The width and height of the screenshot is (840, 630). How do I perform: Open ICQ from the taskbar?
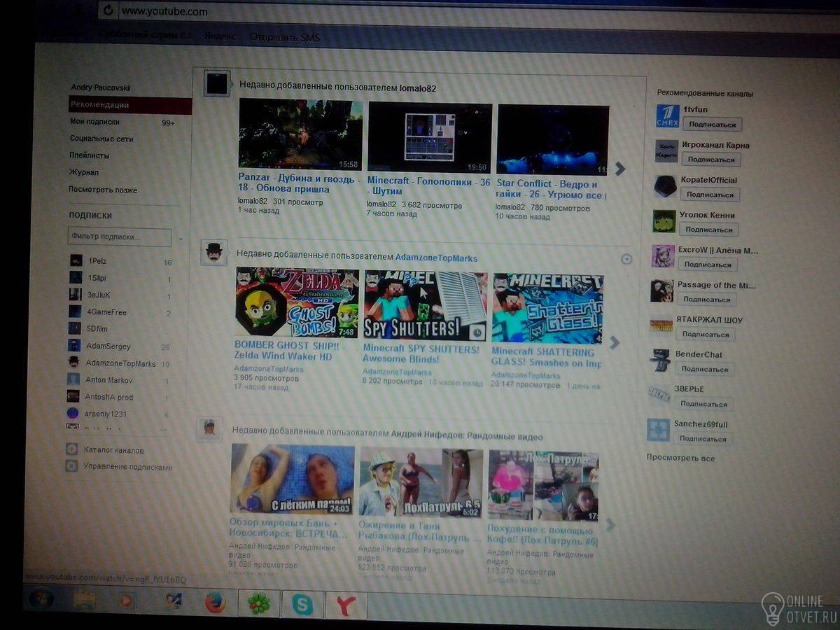(x=259, y=603)
